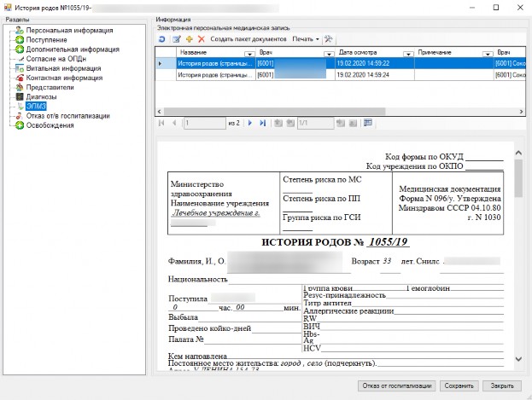Click the previous document page icon left of 1/1
532x400 pixels.
(290, 123)
